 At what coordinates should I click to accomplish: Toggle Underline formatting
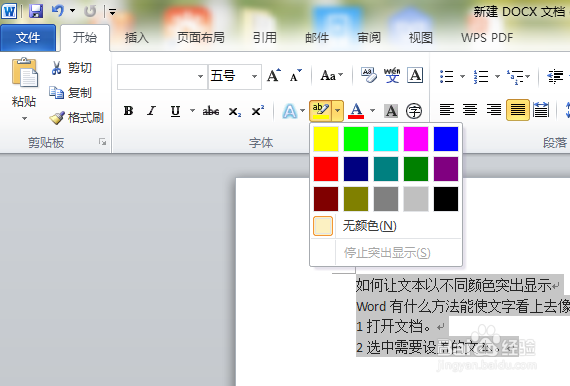[x=175, y=111]
